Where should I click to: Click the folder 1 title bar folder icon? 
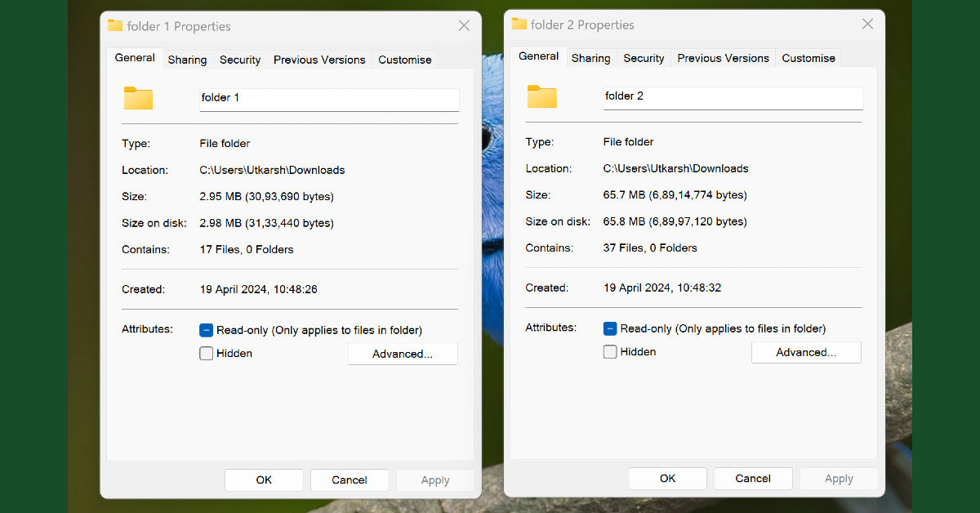(115, 25)
